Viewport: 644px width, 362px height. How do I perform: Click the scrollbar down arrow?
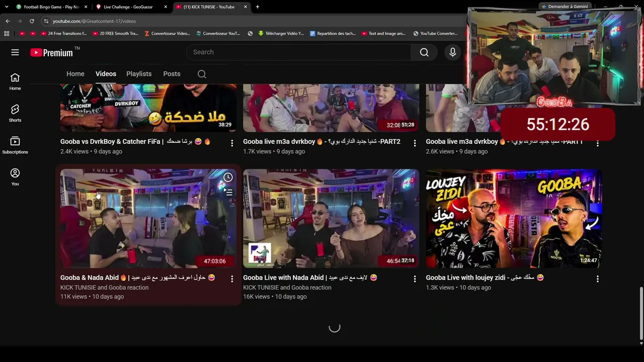click(641, 343)
